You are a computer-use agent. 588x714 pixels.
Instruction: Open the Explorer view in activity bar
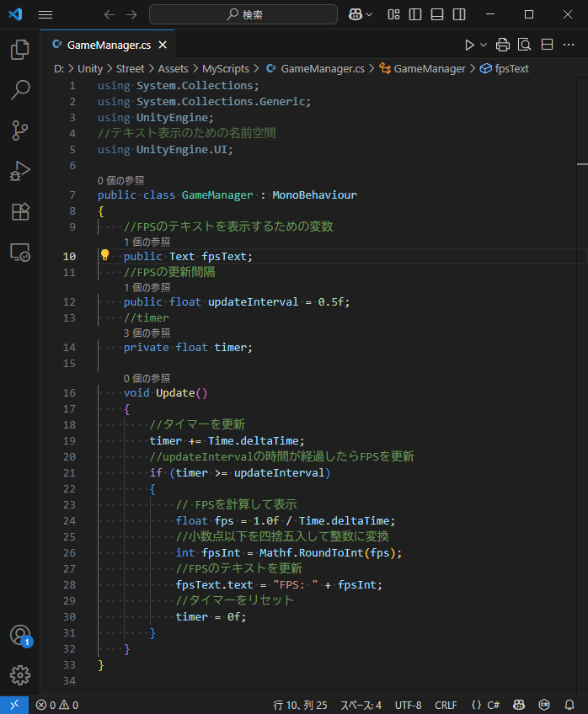coord(20,50)
